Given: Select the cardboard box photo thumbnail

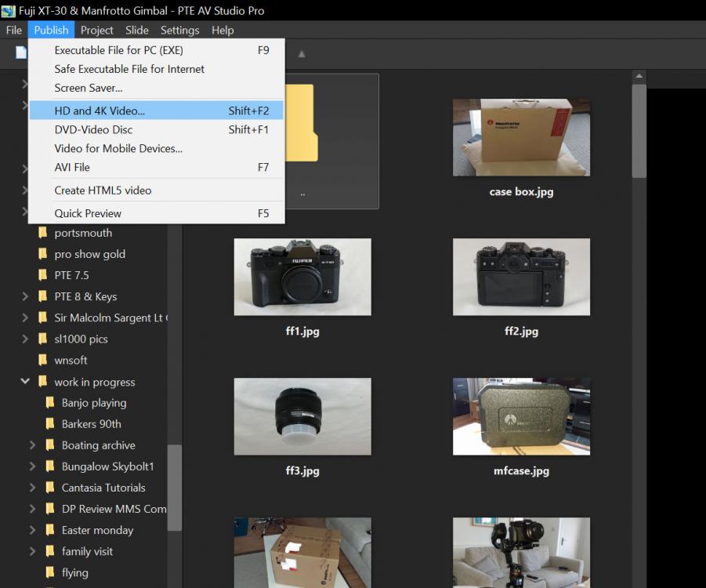Looking at the screenshot, I should coord(302,553).
